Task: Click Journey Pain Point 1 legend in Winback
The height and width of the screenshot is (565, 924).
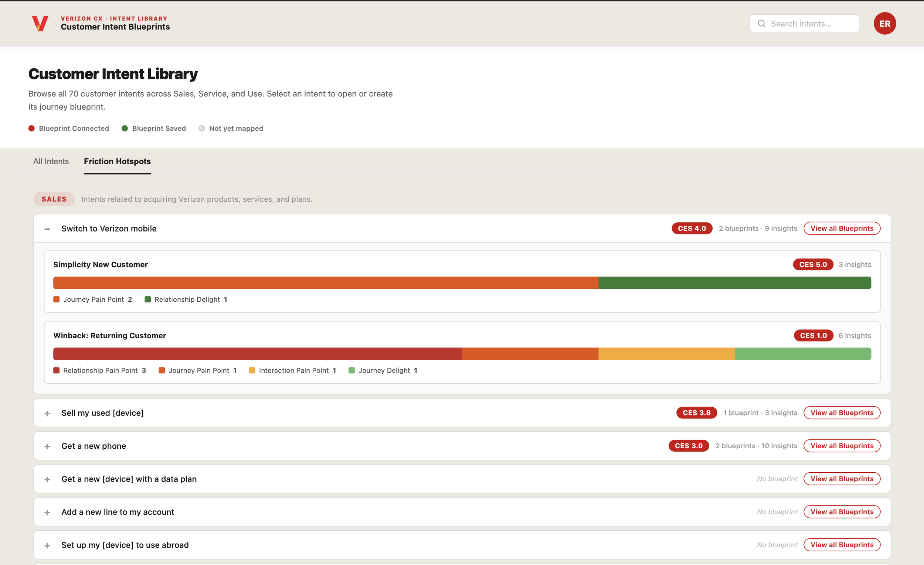Action: (x=198, y=370)
